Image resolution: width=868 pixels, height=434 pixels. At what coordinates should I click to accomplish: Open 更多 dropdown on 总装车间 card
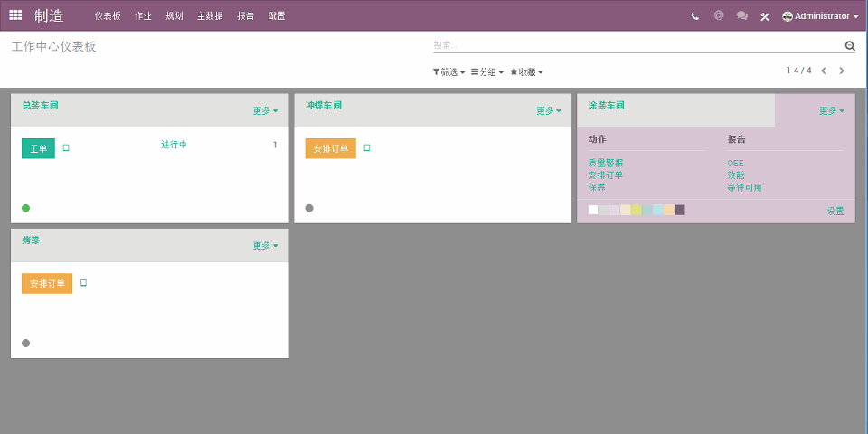tap(266, 110)
